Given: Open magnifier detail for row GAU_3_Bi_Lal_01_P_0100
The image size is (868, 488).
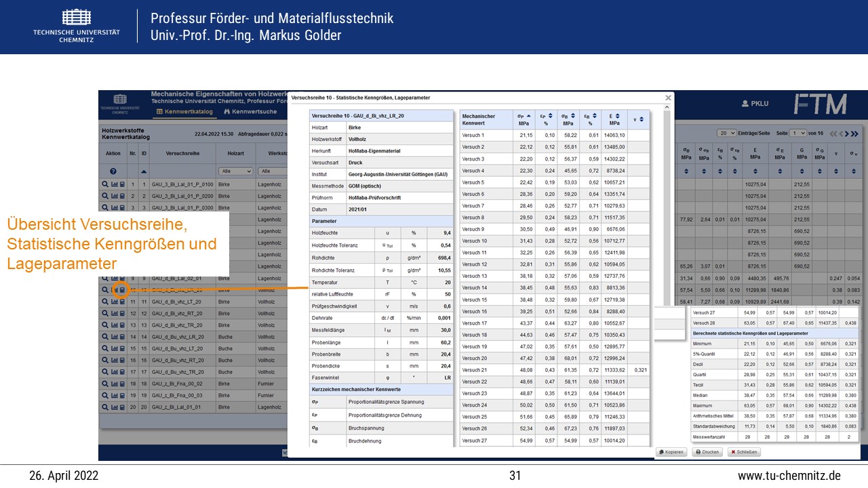Looking at the screenshot, I should (105, 184).
